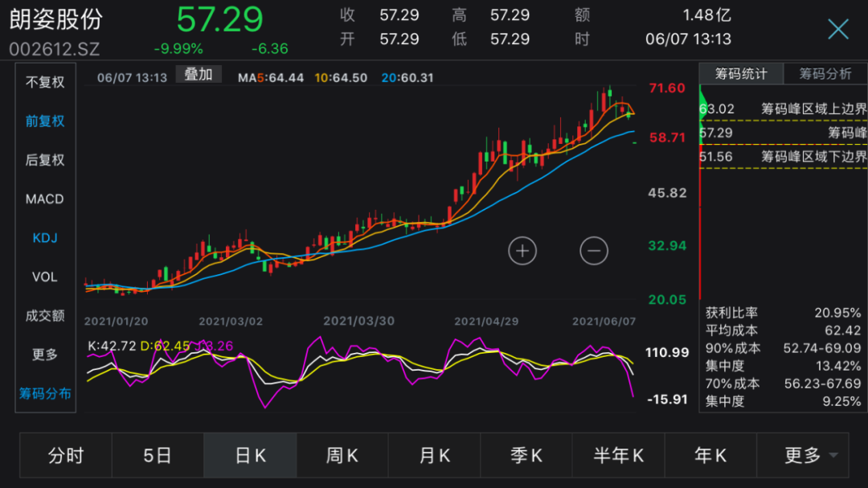Viewport: 868px width, 488px height.
Task: Select the 月K monthly chart tab
Action: pos(435,455)
